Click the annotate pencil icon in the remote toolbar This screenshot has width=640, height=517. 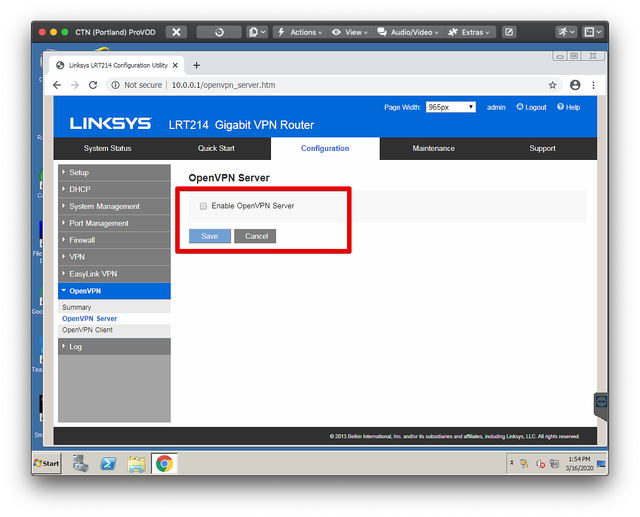click(509, 32)
